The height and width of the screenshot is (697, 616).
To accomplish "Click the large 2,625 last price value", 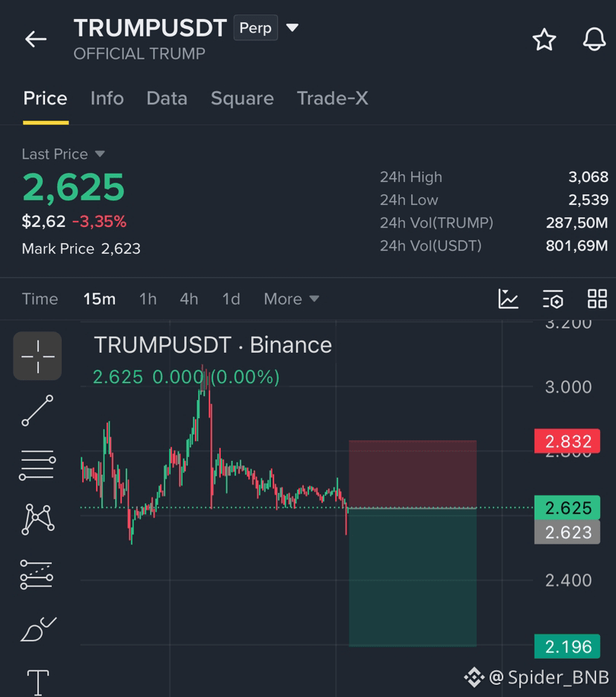I will click(x=73, y=187).
